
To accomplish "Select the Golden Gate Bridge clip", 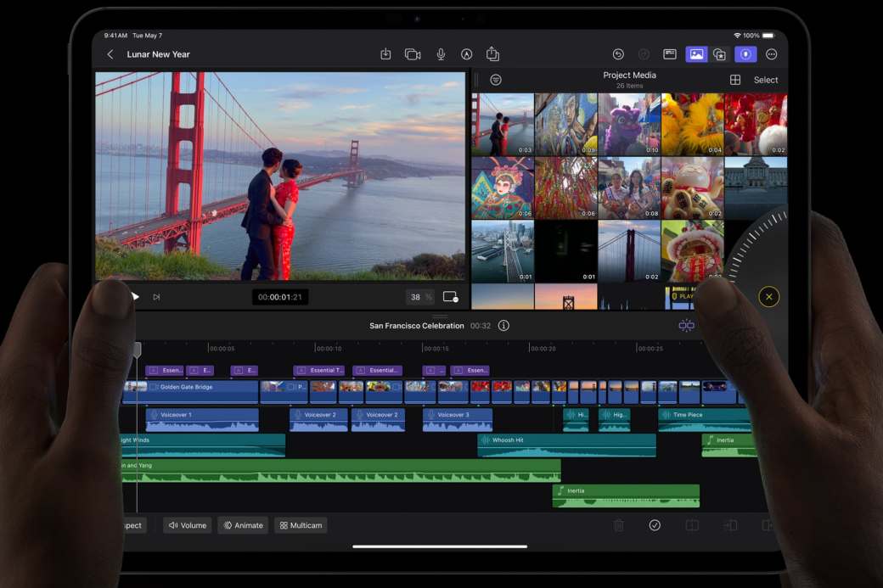I will pos(190,392).
